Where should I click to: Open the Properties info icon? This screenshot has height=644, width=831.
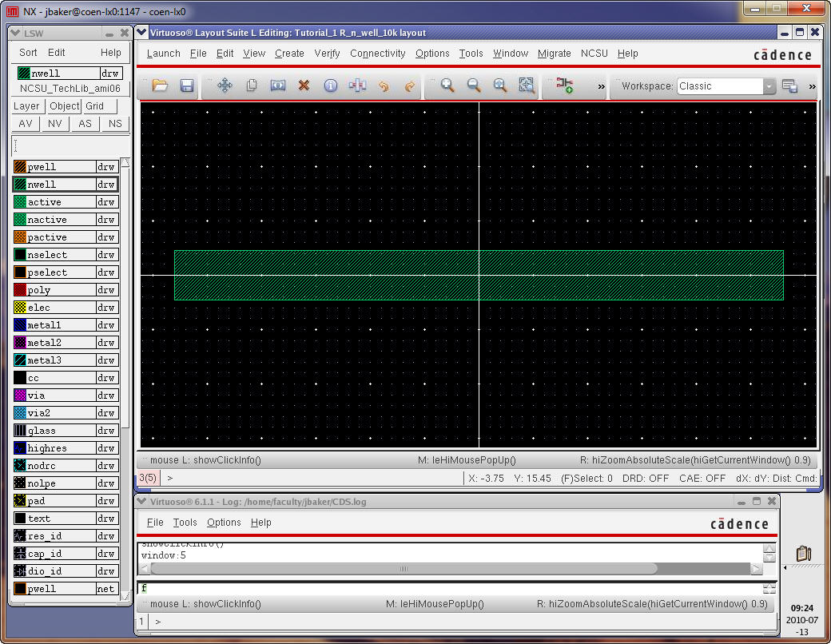coord(330,85)
